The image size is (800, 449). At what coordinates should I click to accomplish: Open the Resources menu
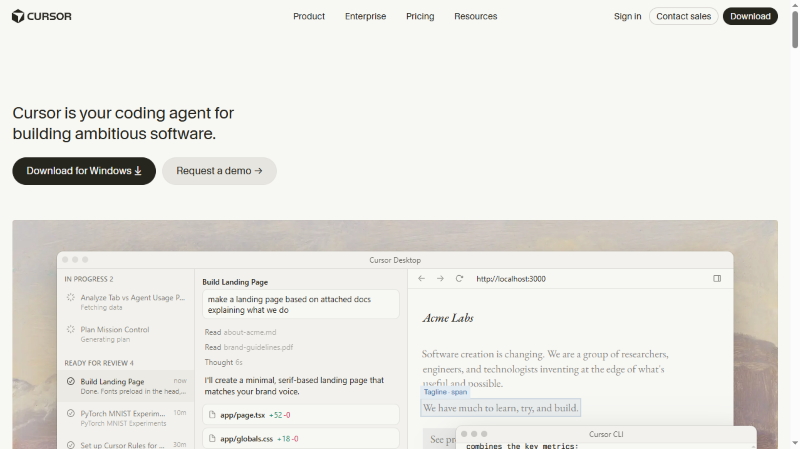pos(476,16)
